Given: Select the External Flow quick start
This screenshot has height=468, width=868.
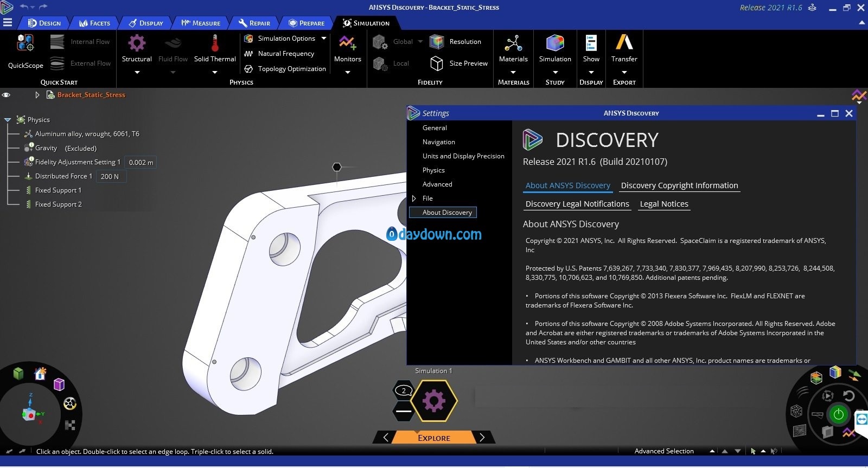Looking at the screenshot, I should pyautogui.click(x=80, y=63).
